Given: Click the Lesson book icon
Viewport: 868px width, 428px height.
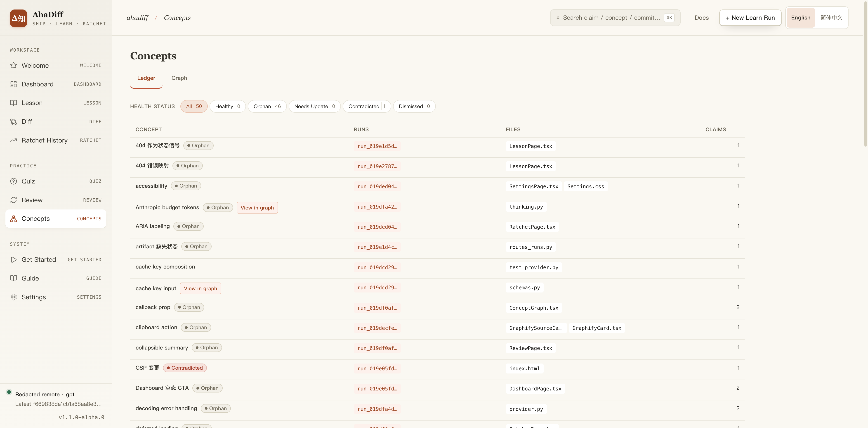Looking at the screenshot, I should pos(14,103).
